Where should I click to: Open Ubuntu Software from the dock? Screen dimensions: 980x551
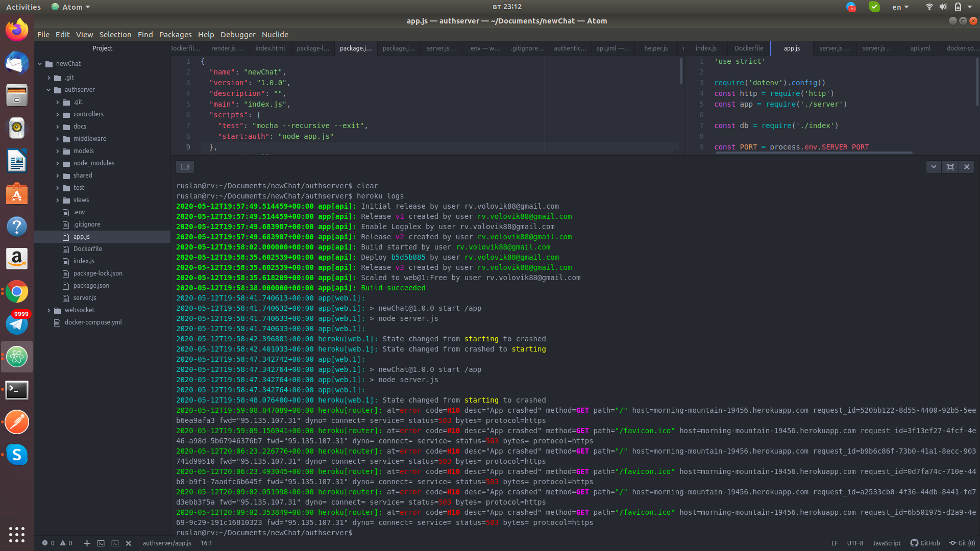[x=17, y=193]
